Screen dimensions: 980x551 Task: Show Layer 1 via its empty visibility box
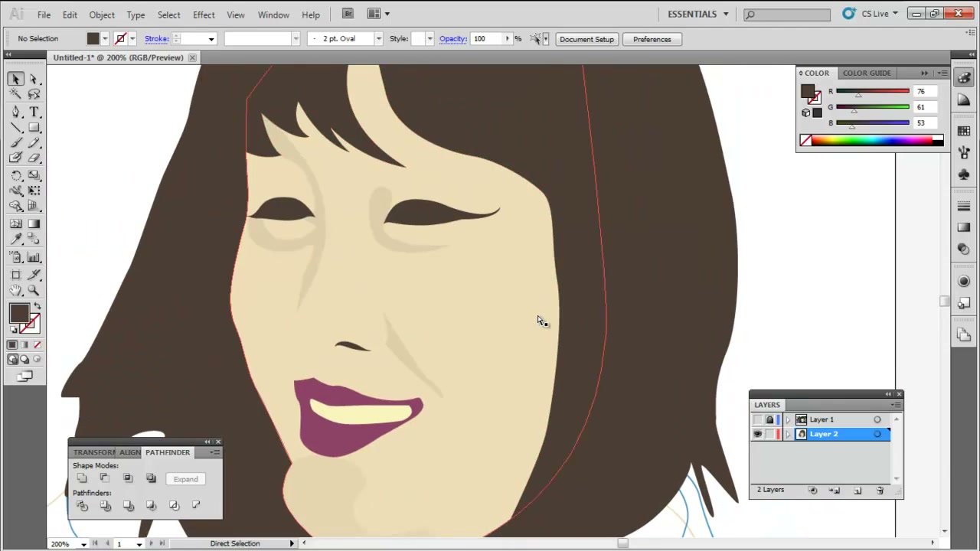758,419
